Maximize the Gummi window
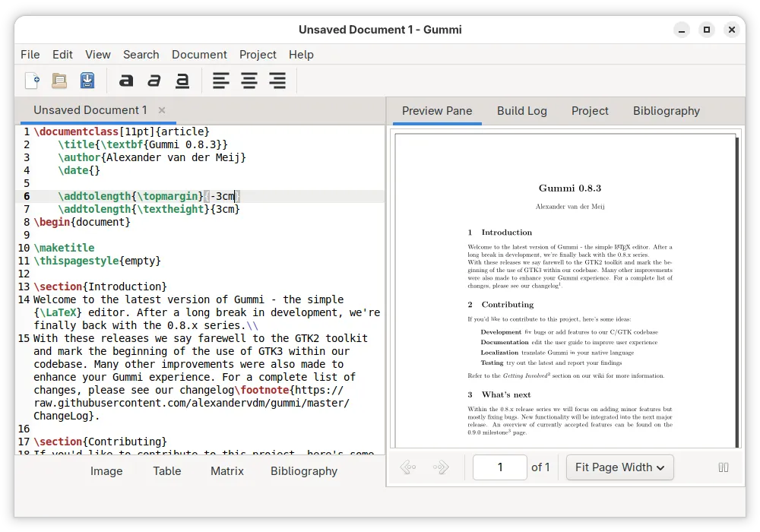This screenshot has height=532, width=760. click(x=707, y=30)
